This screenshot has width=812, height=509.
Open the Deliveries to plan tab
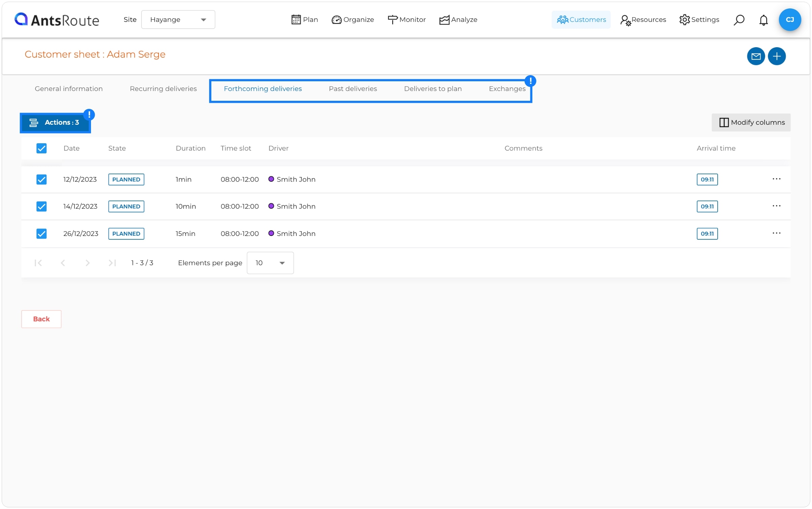point(433,89)
